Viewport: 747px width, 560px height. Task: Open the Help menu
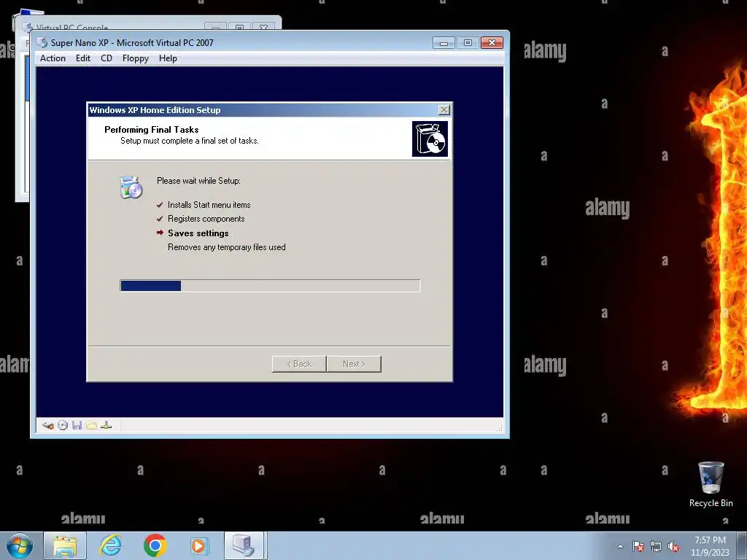[169, 58]
